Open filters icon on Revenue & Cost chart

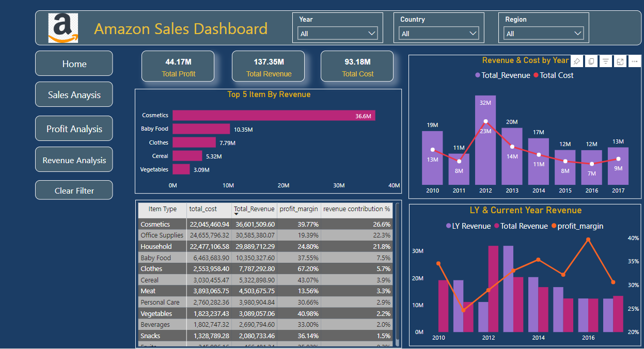606,61
